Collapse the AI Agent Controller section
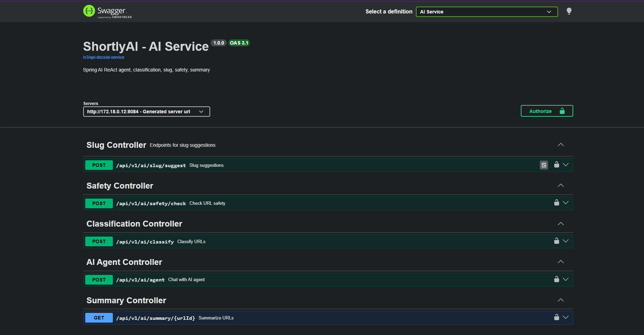 561,262
